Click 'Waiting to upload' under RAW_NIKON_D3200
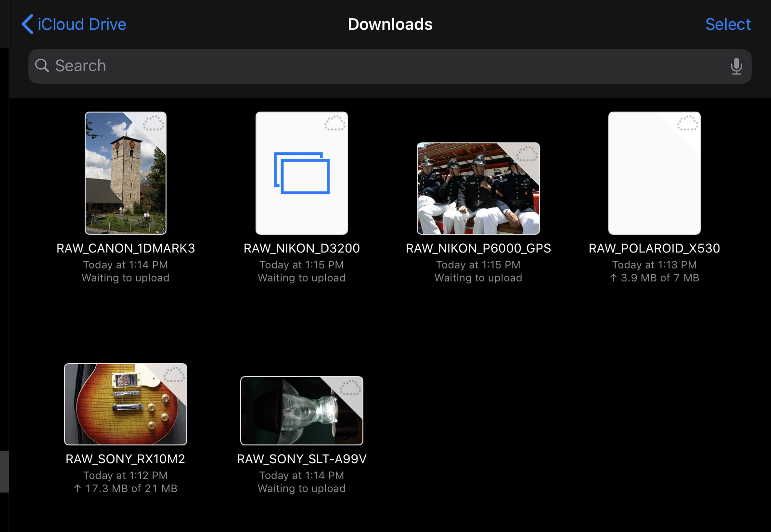The width and height of the screenshot is (771, 532). click(x=302, y=278)
